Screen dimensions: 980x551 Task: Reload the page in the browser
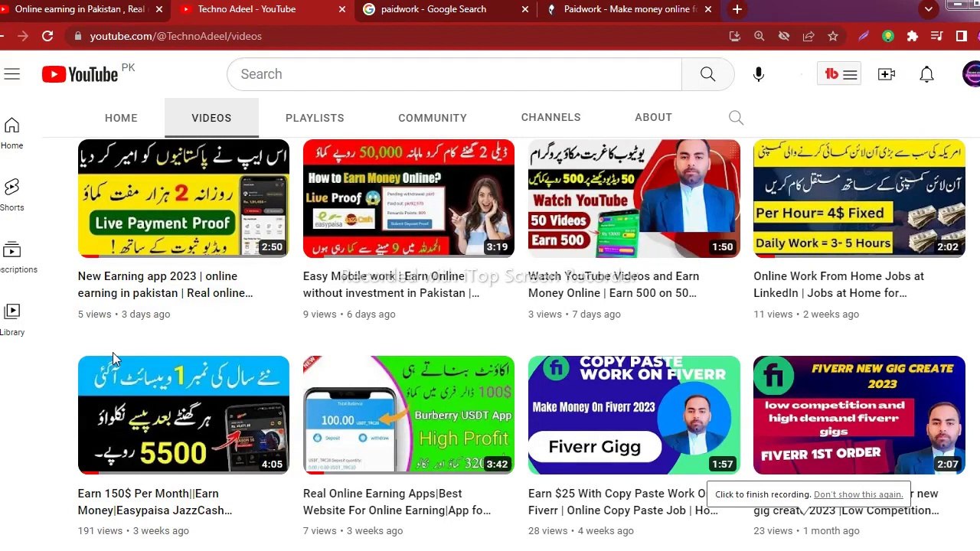pyautogui.click(x=47, y=36)
